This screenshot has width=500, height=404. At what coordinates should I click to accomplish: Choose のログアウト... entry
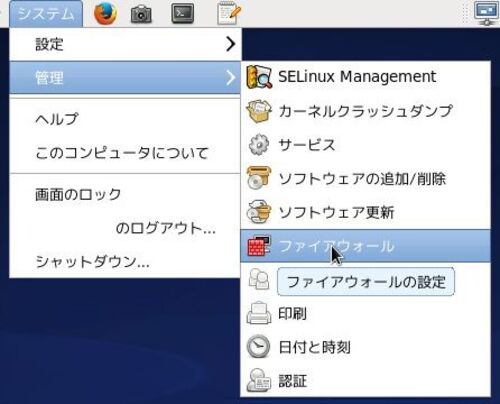pyautogui.click(x=125, y=228)
